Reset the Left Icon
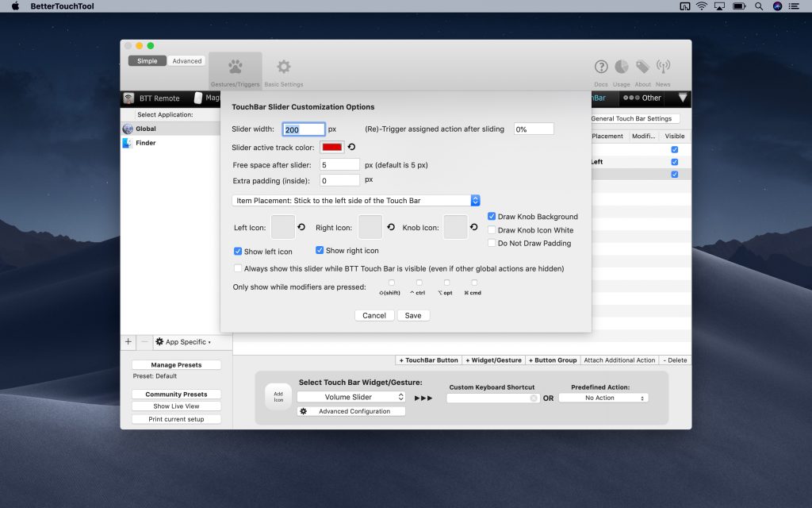This screenshot has width=812, height=508. coord(301,227)
